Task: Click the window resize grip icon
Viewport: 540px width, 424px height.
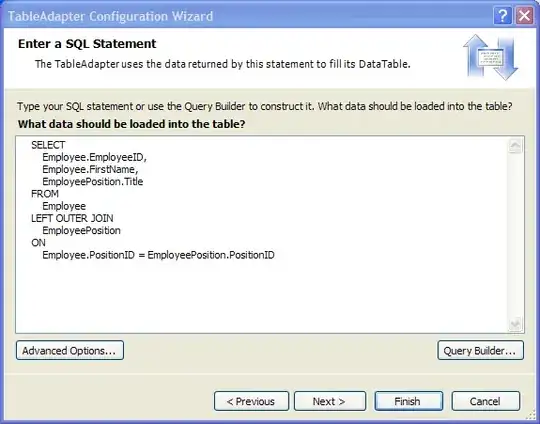Action: [x=532, y=415]
